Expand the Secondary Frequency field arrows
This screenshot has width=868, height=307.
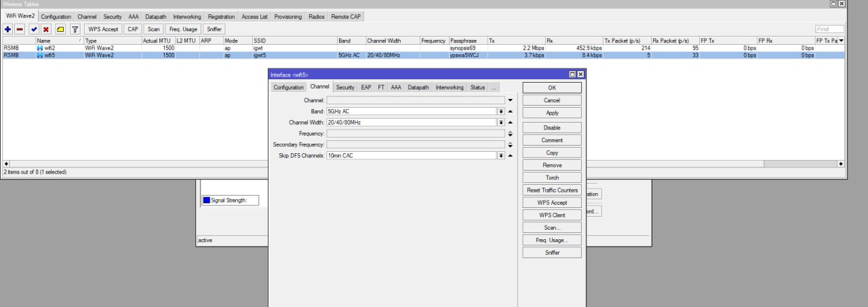pyautogui.click(x=510, y=144)
